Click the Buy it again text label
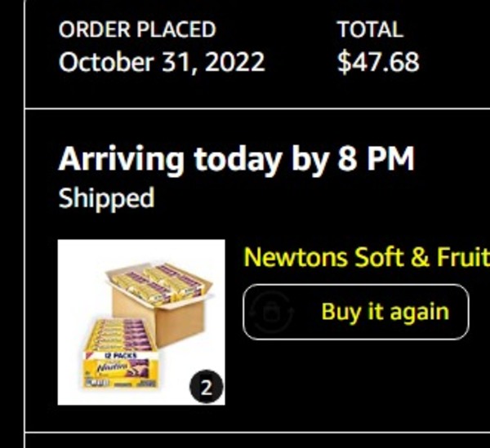This screenshot has height=448, width=490. coord(385,312)
